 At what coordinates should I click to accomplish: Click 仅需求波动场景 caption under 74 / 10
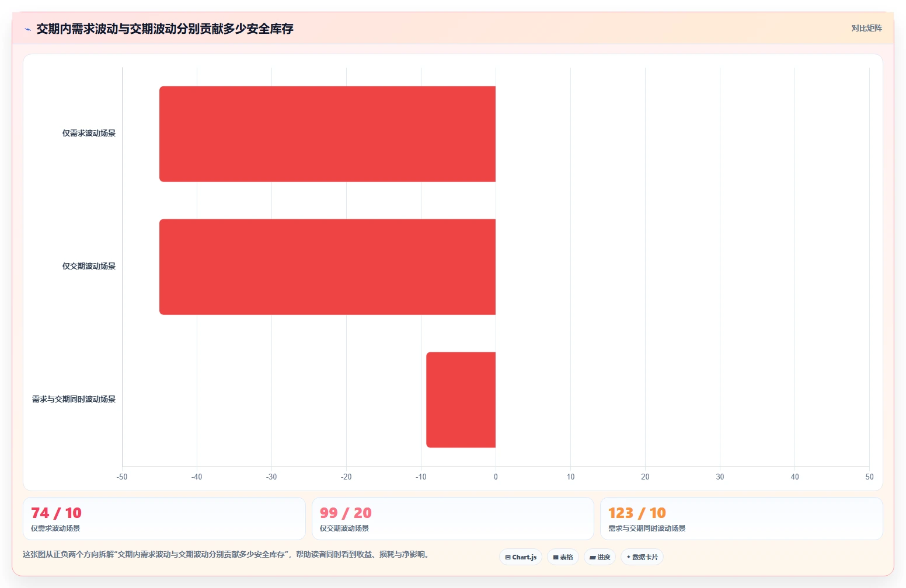pyautogui.click(x=55, y=528)
